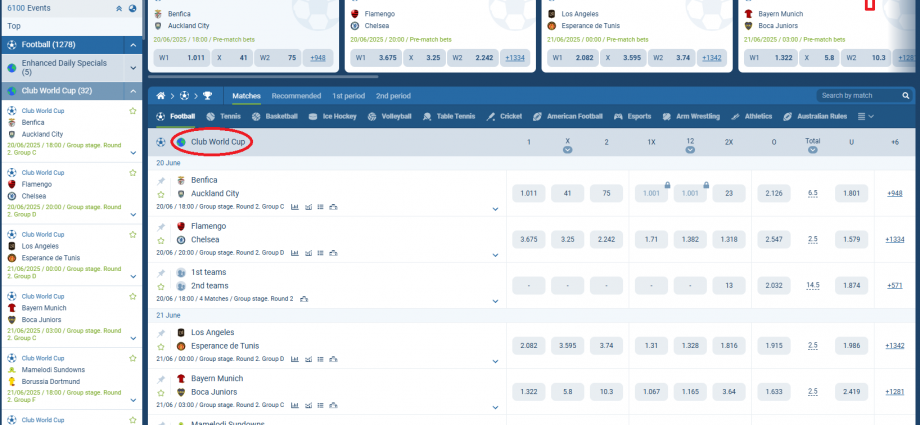Select Ice Hockey in the sports bar
This screenshot has width=920, height=425.
333,117
